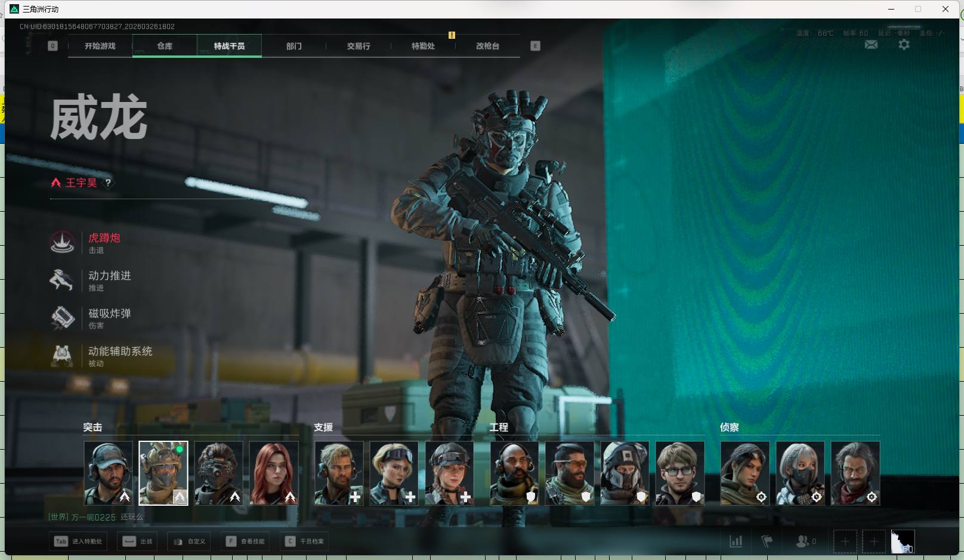This screenshot has width=964, height=560.
Task: Click the 威龙 operator title
Action: (98, 117)
